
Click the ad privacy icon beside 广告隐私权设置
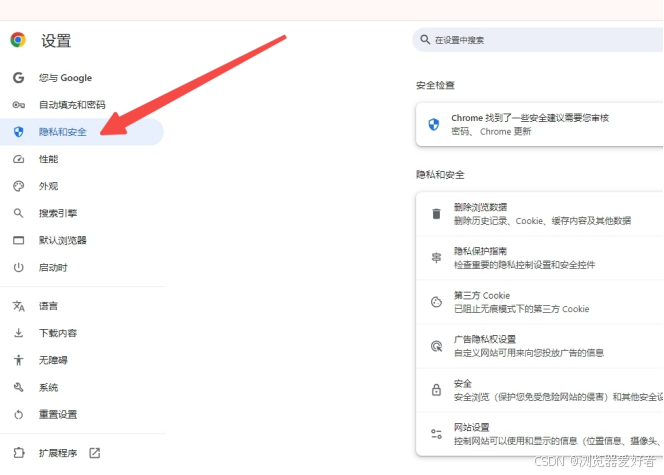click(436, 346)
